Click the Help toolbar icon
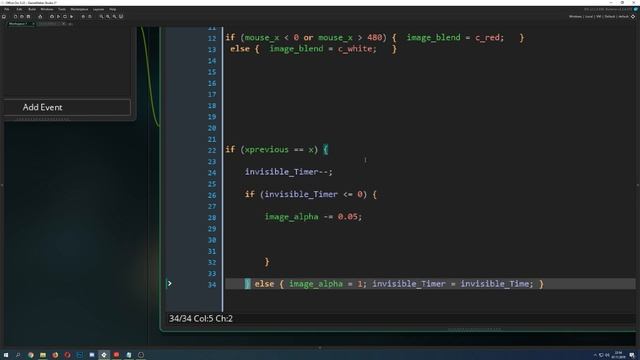Viewport: 640px width, 360px height. 90,16
